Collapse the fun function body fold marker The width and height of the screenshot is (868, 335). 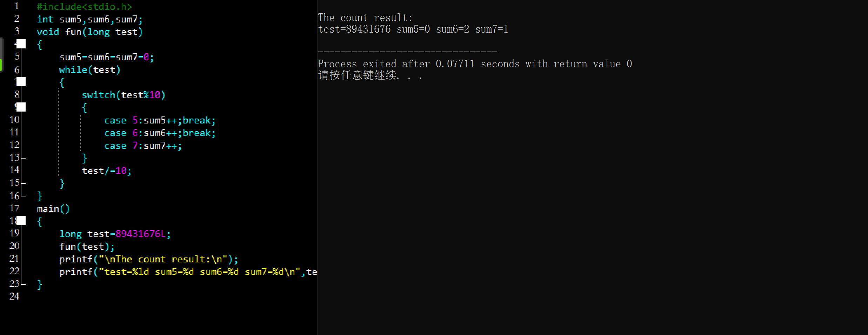click(21, 44)
